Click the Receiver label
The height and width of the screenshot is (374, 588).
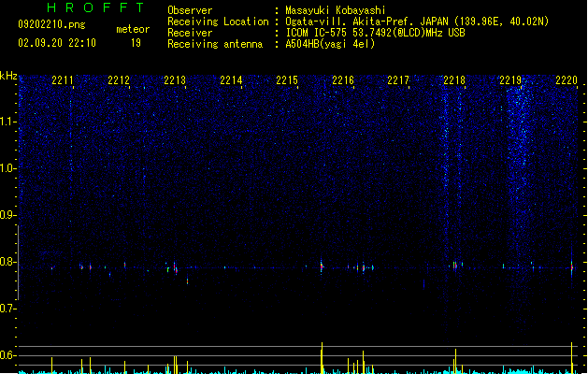pyautogui.click(x=190, y=33)
